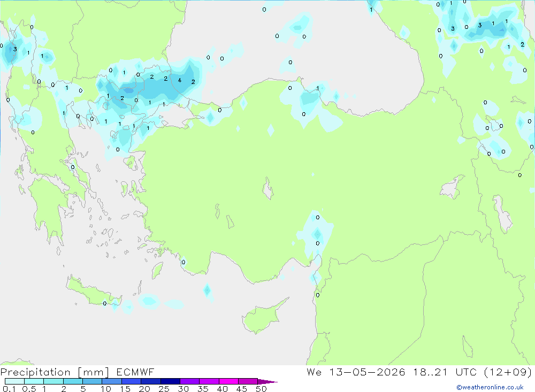Screen dimensions: 535x392
Task: Click the '18..21' time range text
Action: (x=430, y=372)
